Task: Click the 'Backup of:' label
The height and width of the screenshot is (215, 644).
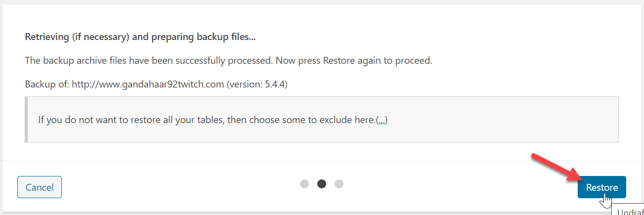Action: [x=47, y=85]
